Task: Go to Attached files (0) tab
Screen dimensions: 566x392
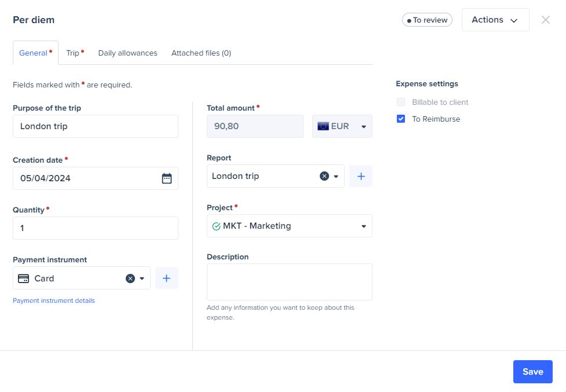Action: click(x=201, y=53)
